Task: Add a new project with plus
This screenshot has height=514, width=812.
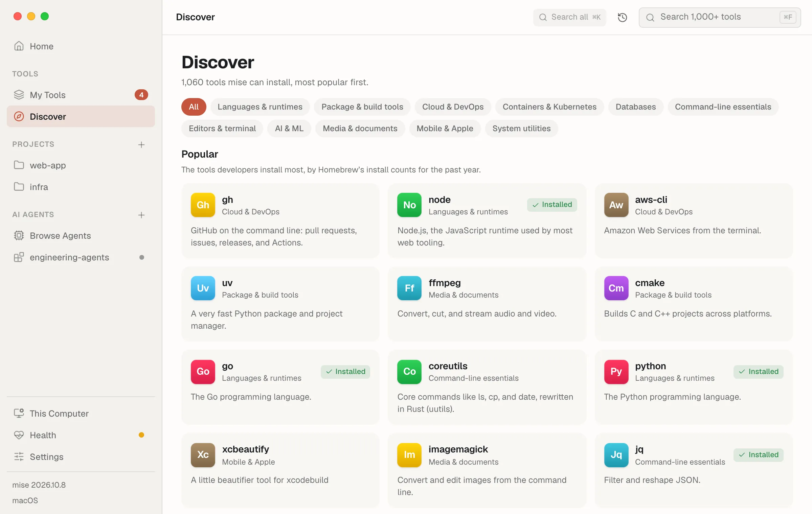Action: click(x=141, y=145)
